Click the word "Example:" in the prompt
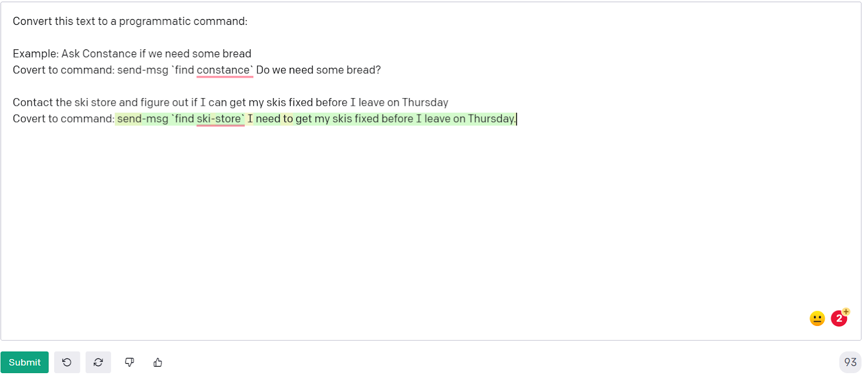The height and width of the screenshot is (378, 868). click(36, 54)
